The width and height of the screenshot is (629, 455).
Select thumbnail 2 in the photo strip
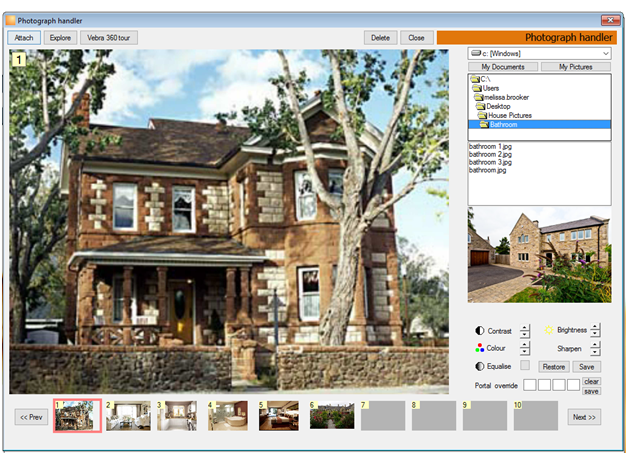(x=128, y=416)
